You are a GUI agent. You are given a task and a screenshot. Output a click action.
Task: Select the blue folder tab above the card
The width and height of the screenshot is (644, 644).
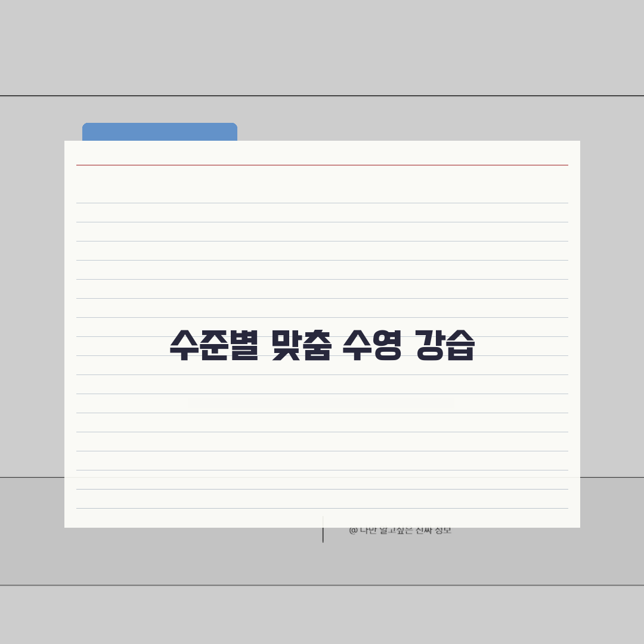point(160,132)
